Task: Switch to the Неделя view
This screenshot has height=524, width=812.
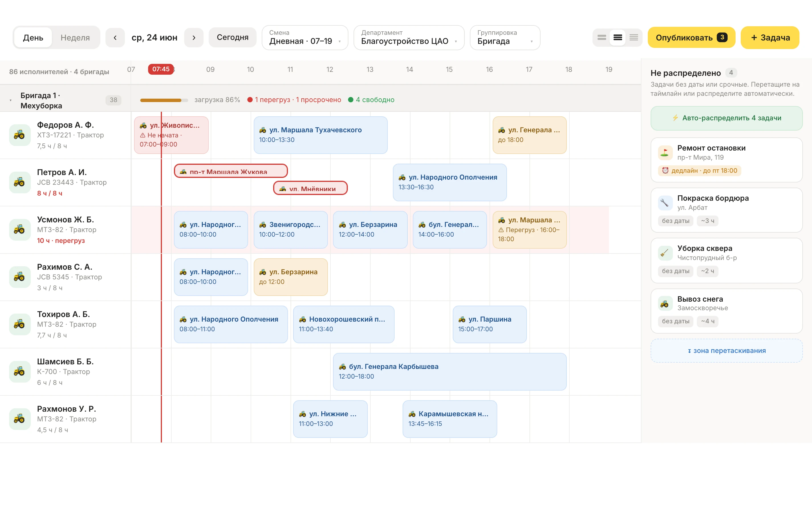Action: 75,37
